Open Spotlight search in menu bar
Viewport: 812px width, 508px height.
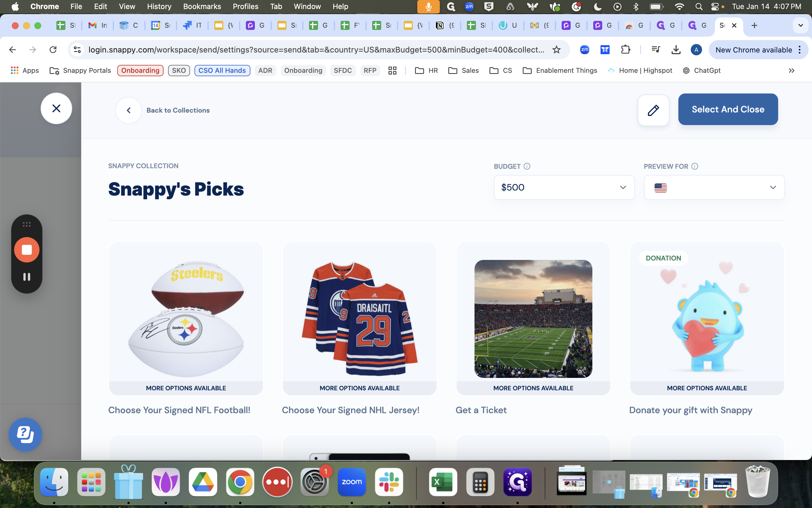[699, 6]
